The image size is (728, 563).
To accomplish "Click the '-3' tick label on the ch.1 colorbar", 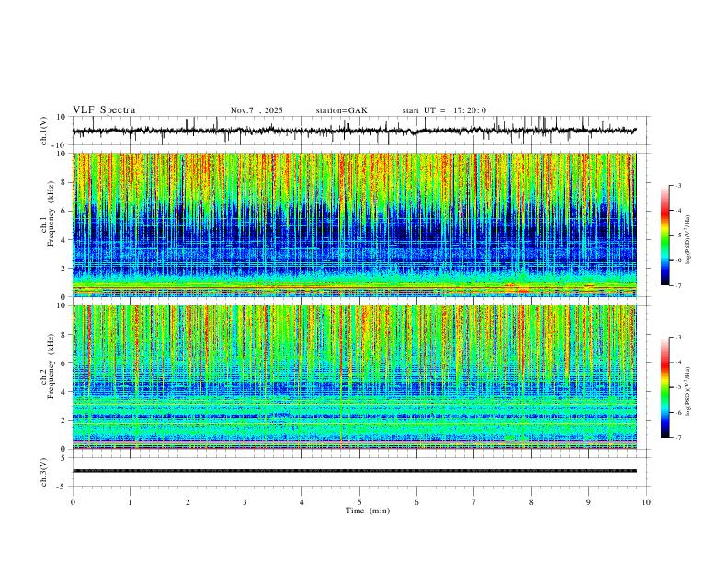I will coord(677,185).
